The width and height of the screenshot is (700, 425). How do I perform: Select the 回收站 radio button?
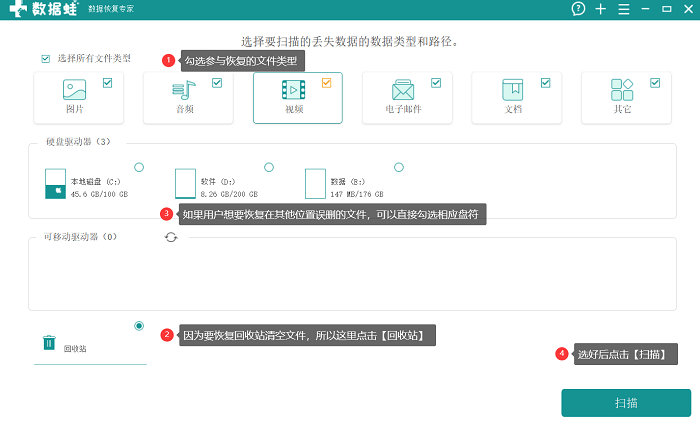point(138,326)
